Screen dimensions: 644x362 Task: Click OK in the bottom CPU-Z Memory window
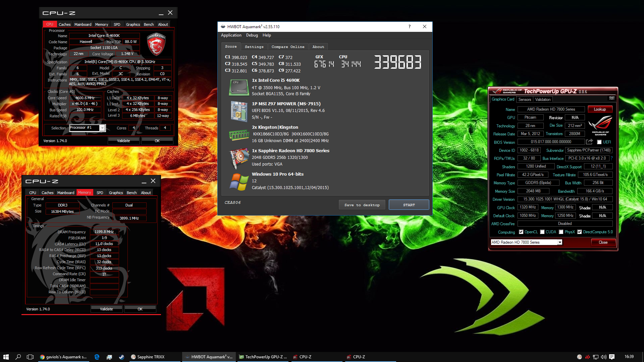pos(140,309)
